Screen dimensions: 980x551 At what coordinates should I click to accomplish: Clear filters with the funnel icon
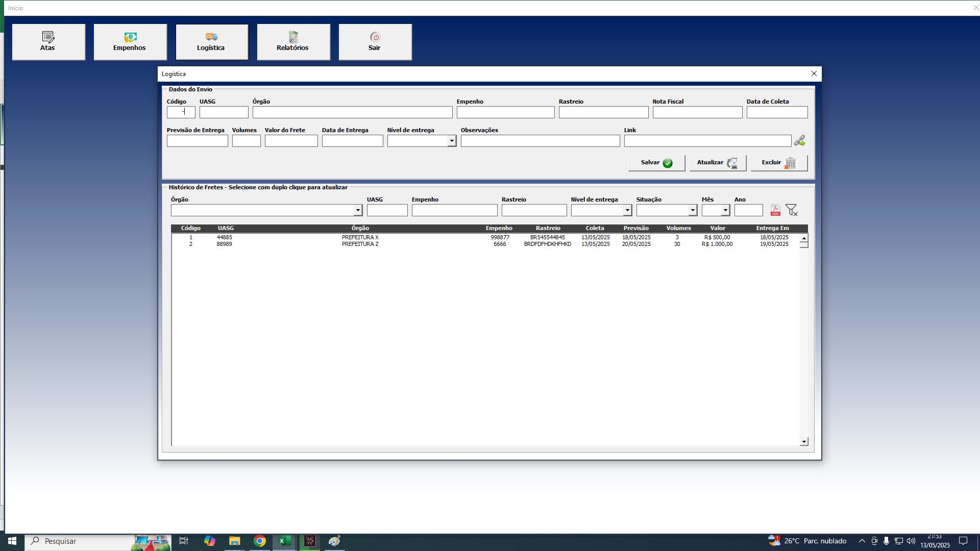click(792, 210)
